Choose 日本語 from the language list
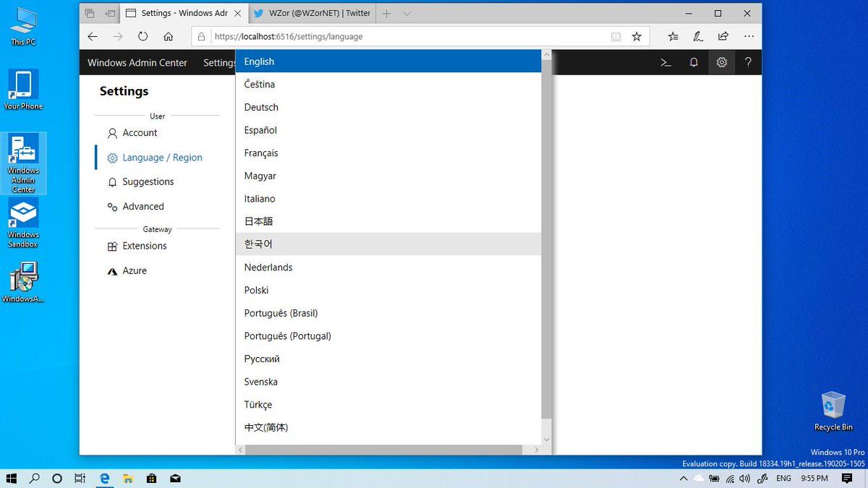Viewport: 868px width, 488px height. pos(388,221)
